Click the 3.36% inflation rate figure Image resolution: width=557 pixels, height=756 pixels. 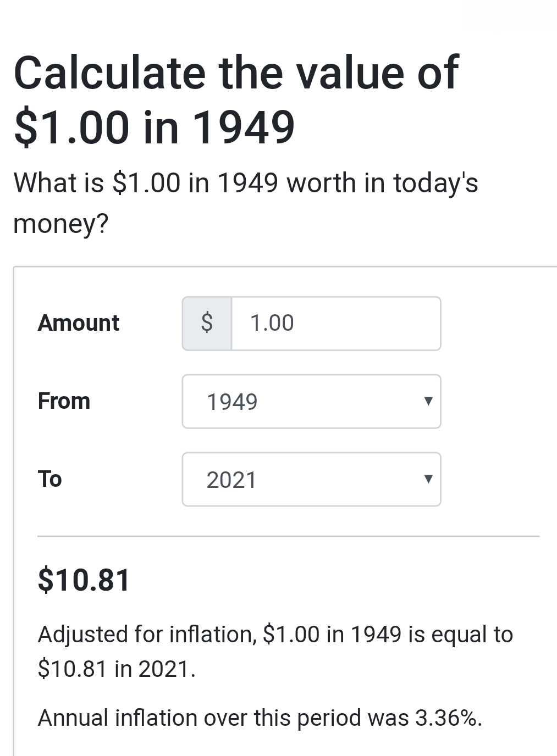[x=448, y=718]
